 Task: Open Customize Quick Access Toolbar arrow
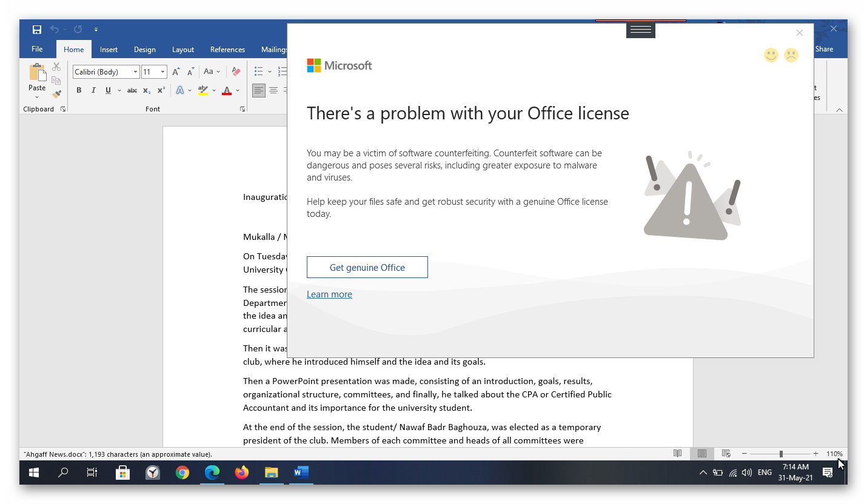[96, 29]
